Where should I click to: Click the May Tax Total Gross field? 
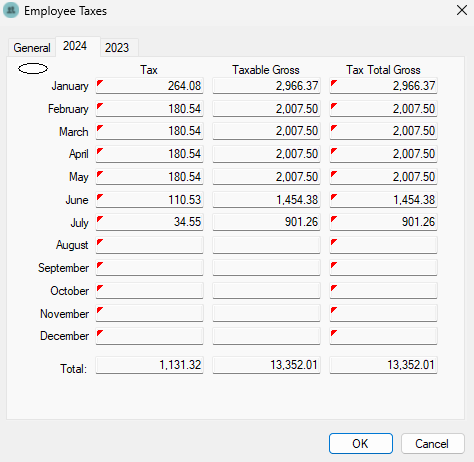pos(383,176)
